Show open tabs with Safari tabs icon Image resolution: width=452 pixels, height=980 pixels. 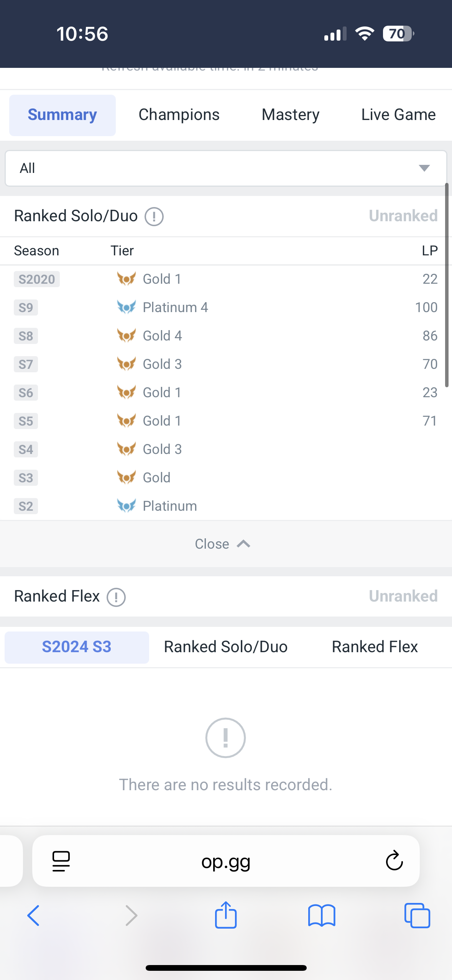pyautogui.click(x=417, y=916)
